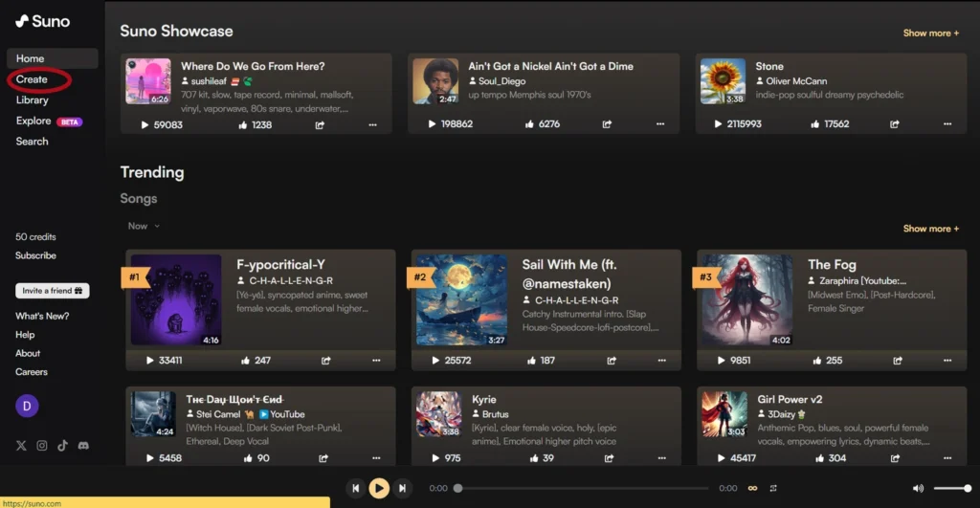Open the Create page in the sidebar

[x=32, y=79]
